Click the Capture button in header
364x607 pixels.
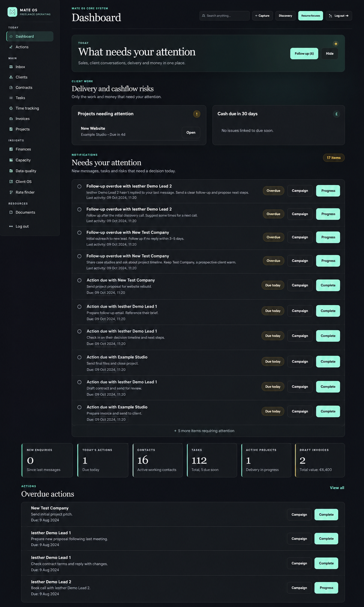(x=262, y=16)
